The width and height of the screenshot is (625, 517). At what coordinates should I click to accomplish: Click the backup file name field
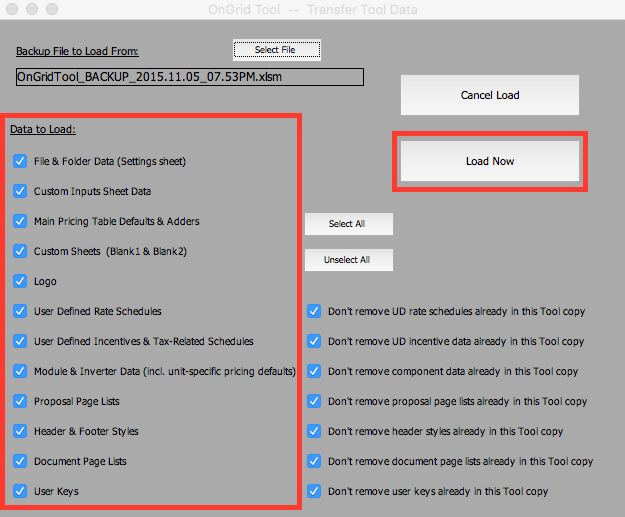189,77
